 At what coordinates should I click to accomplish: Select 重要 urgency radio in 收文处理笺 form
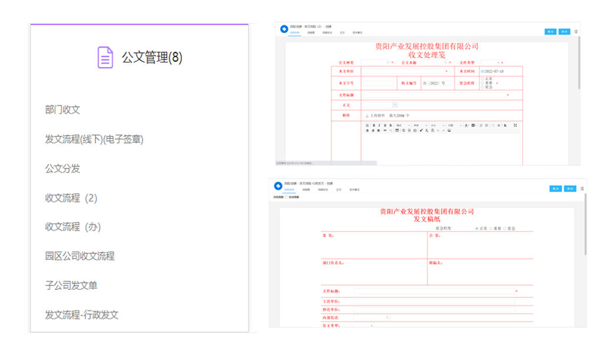tap(483, 83)
